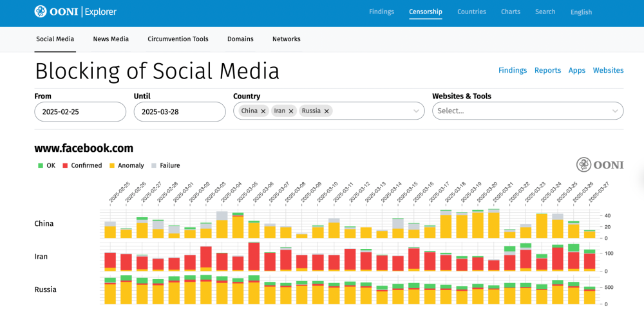The height and width of the screenshot is (312, 644).
Task: Open the English language selector
Action: click(581, 12)
